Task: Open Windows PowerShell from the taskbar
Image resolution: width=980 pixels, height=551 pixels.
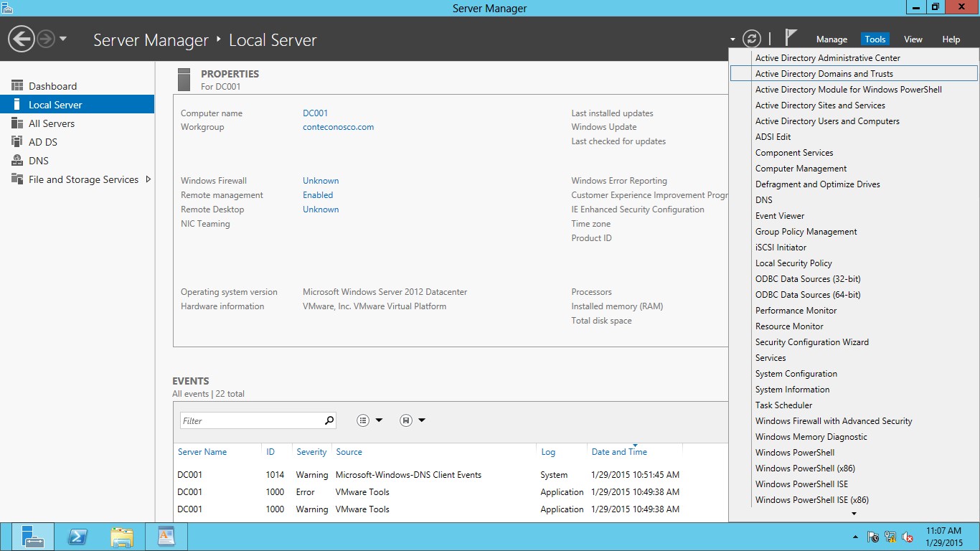Action: [76, 536]
